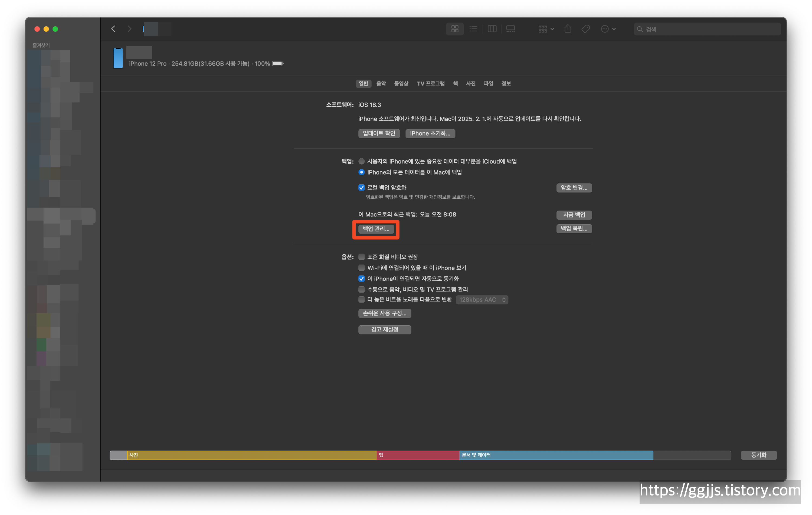812x515 pixels.
Task: Enable 표준 화질 비디오 권장 checkbox
Action: point(362,257)
